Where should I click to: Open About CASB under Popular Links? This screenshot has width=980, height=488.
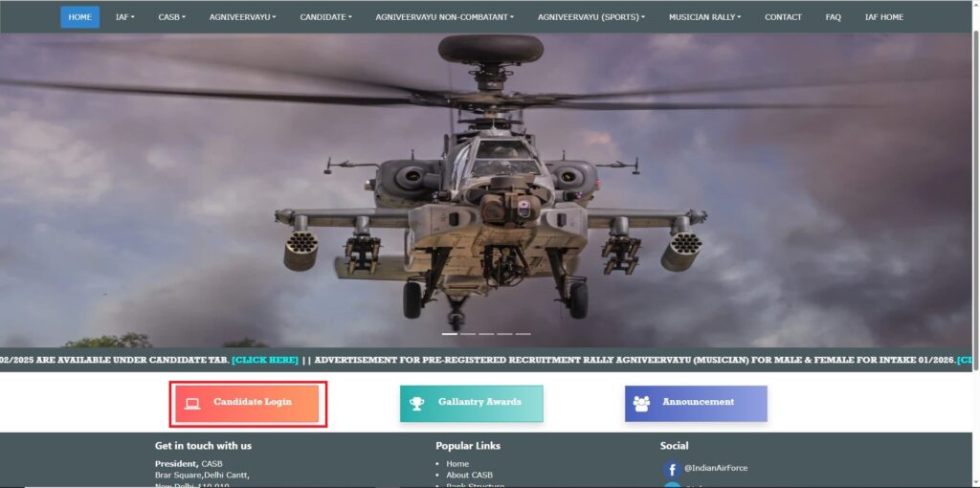[470, 476]
